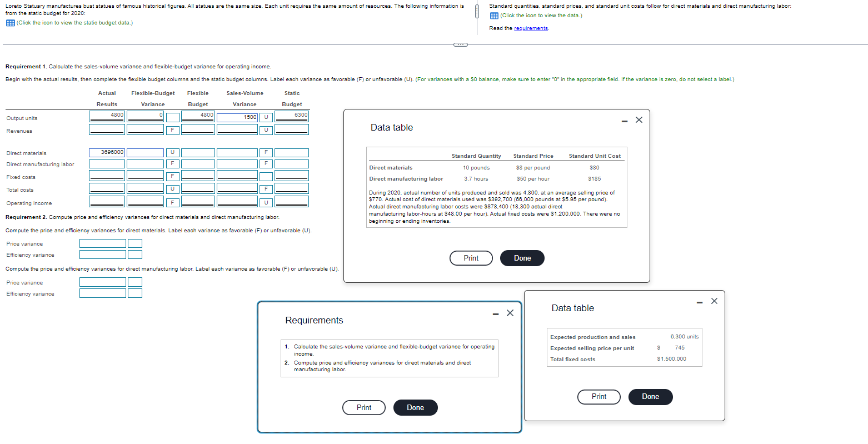868x444 pixels.
Task: Open the Operating income flexible-budget variance label dropdown
Action: 173,202
